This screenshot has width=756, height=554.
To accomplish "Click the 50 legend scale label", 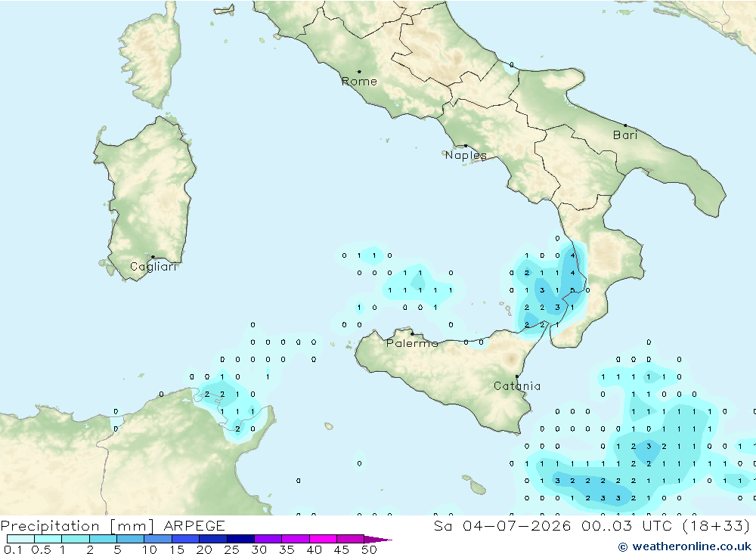I will tap(370, 549).
